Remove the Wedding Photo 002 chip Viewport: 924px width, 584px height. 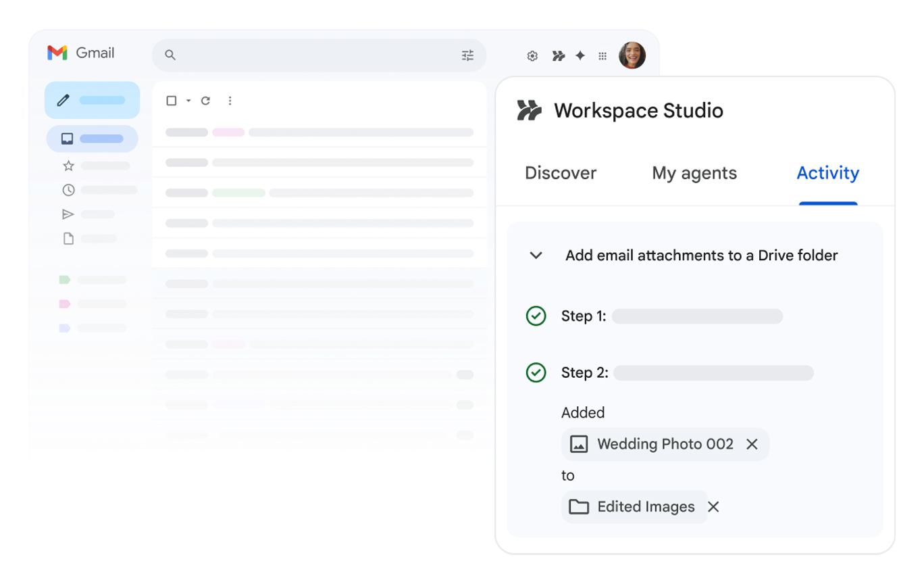point(752,444)
